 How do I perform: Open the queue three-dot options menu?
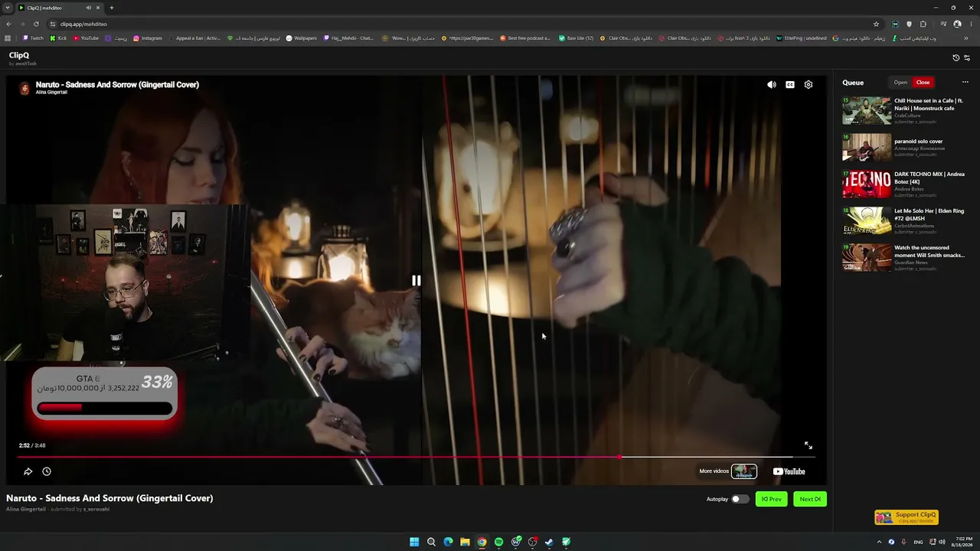(965, 83)
